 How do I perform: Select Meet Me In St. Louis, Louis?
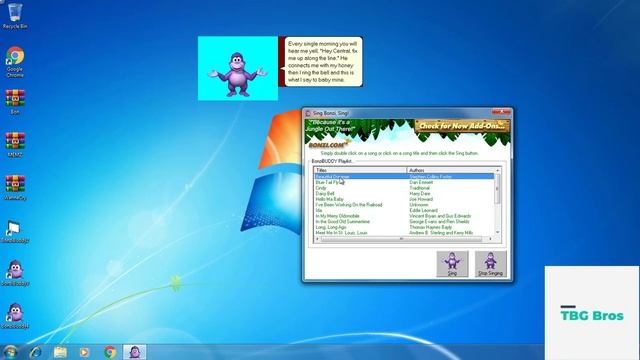341,233
